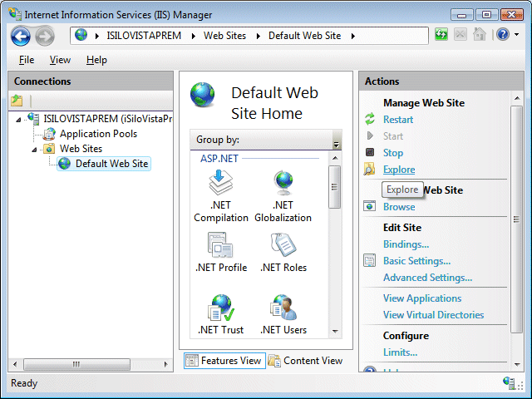Click the refresh page icon beside address bar

[x=441, y=35]
